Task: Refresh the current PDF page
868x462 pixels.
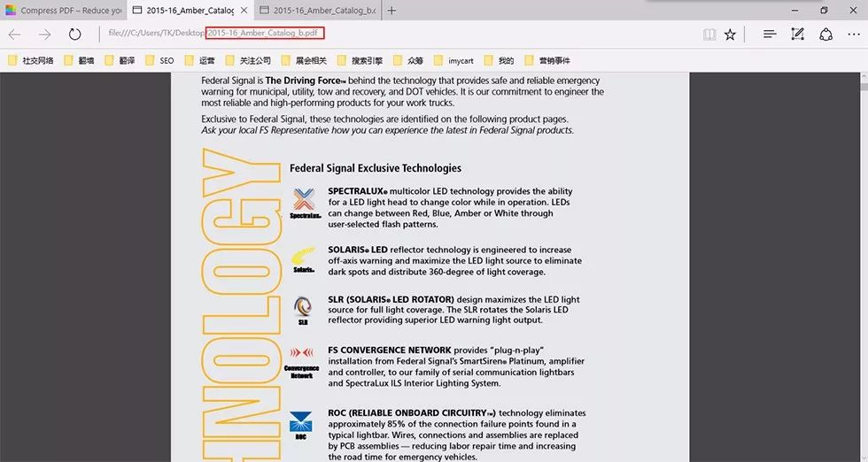Action: point(74,35)
